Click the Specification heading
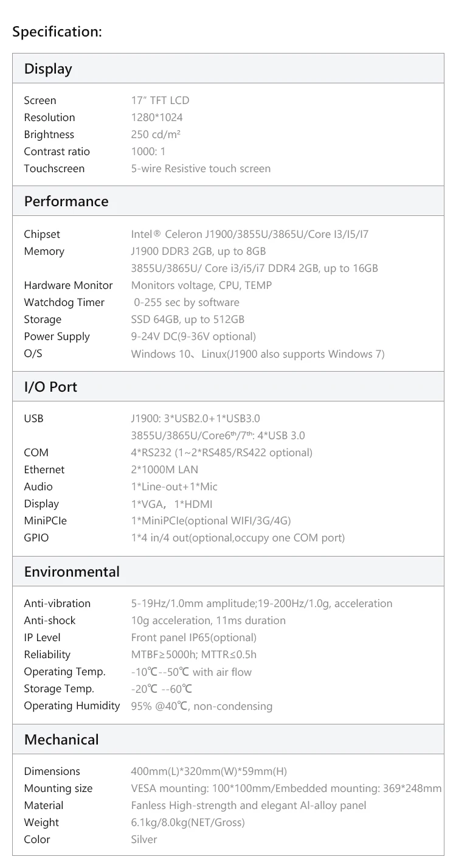This screenshot has height=868, width=456. coord(57,32)
